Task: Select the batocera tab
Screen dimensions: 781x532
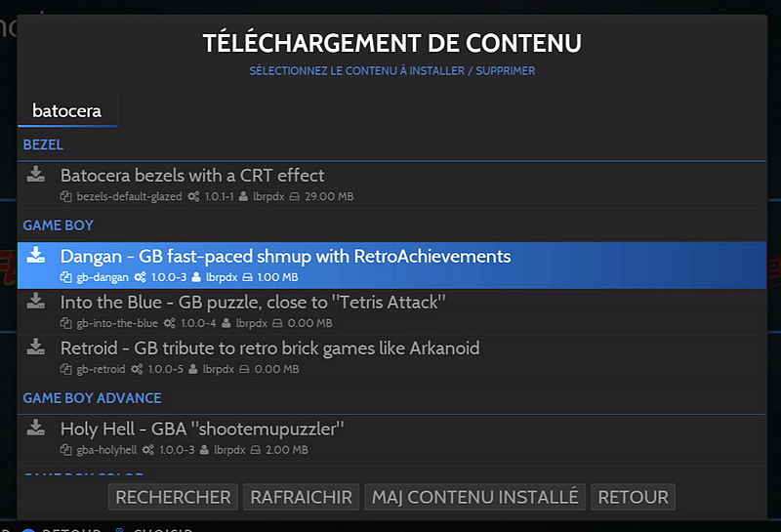Action: (x=67, y=110)
